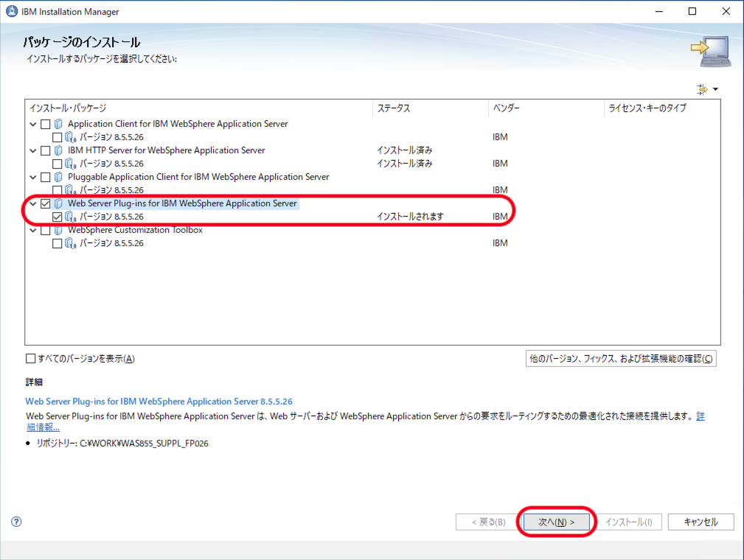Click version icon under Web Server Plug-ins
744x560 pixels.
pyautogui.click(x=70, y=217)
